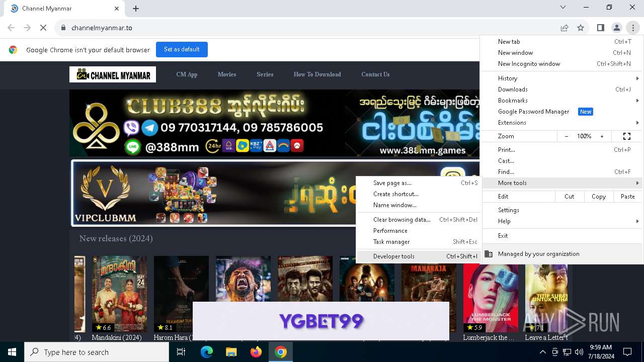644x362 pixels.
Task: Launch Microsoft Edge from taskbar
Action: pos(207,352)
